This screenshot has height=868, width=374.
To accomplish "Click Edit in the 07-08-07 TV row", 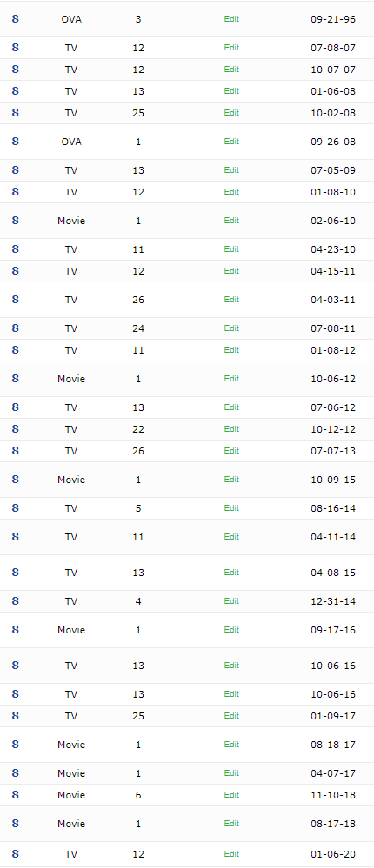I will point(231,48).
